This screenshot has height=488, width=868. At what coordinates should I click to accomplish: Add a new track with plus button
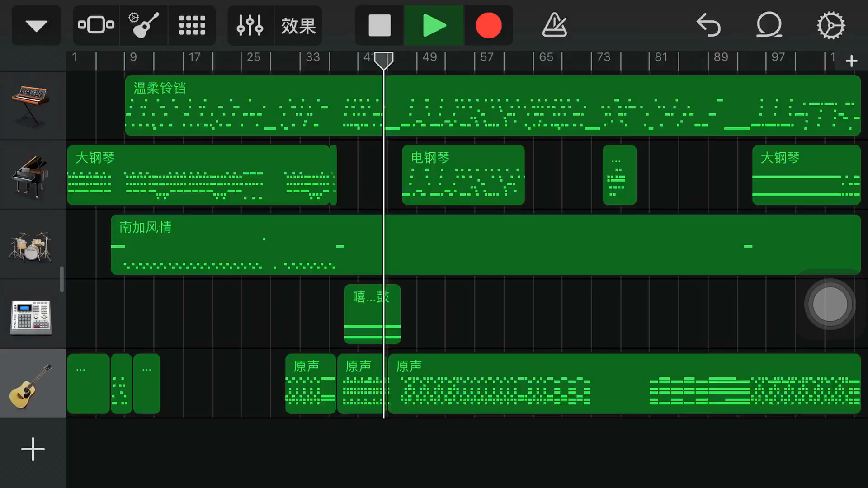click(33, 449)
